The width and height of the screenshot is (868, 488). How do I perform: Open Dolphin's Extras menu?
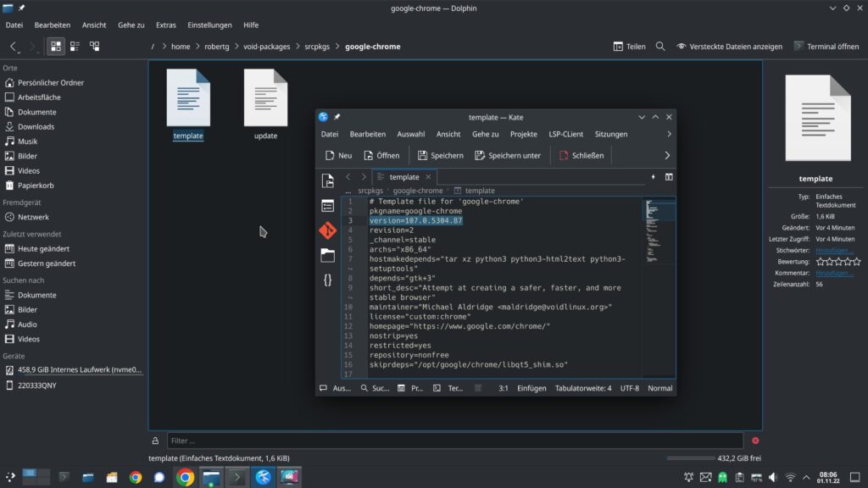coord(165,25)
